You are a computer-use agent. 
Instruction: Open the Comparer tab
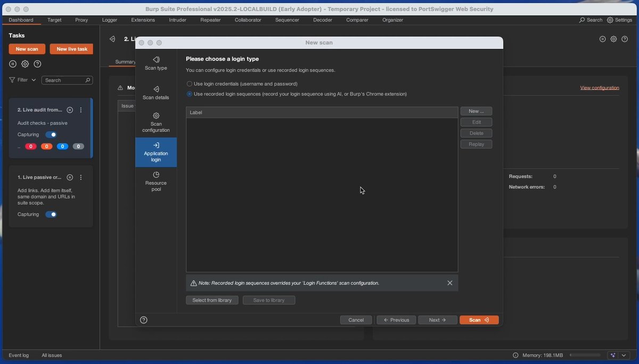point(357,20)
